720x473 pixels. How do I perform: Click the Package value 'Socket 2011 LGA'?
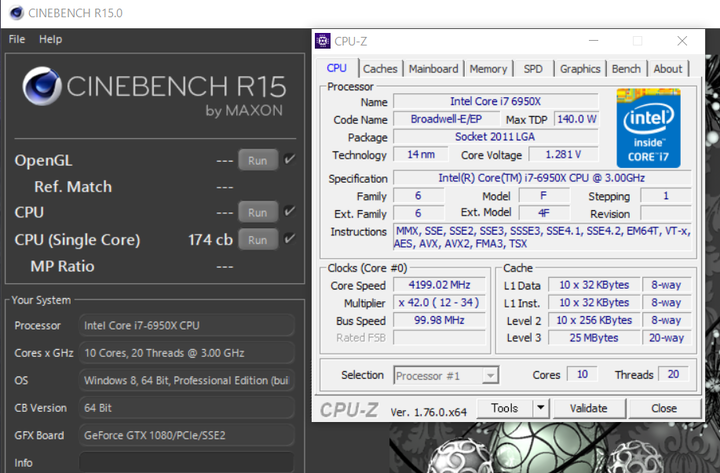pyautogui.click(x=496, y=137)
